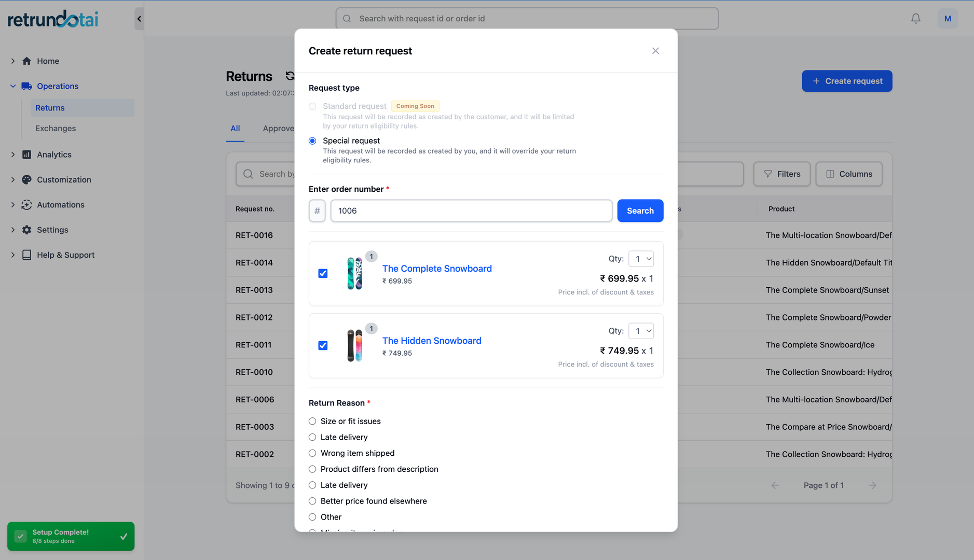Screen dimensions: 974x560
Task: Uncheck The Complete Snowboard item
Action: click(323, 273)
